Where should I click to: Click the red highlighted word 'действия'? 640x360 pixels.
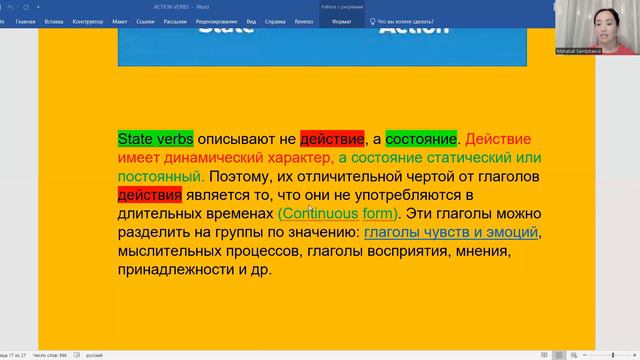[x=150, y=195]
